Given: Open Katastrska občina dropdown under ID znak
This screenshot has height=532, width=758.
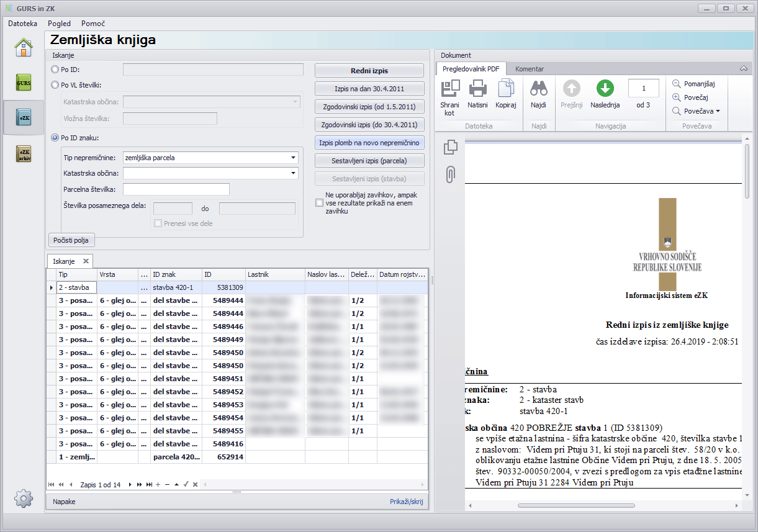Looking at the screenshot, I should coord(293,174).
